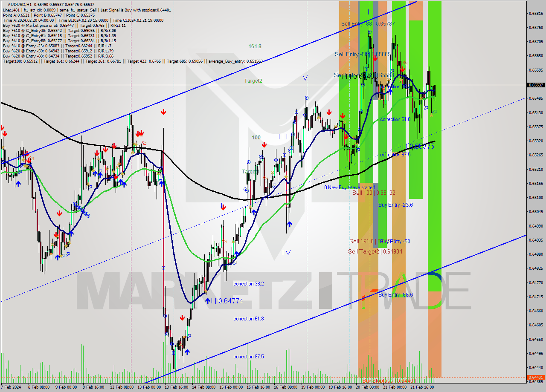Click the 'Target100: 0.65912' summary line
Image resolution: width=546 pixels, height=392 pixels.
click(133, 61)
